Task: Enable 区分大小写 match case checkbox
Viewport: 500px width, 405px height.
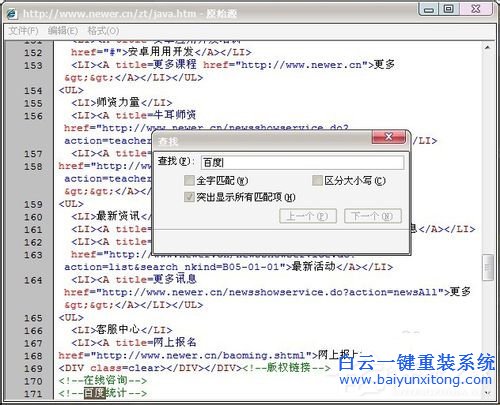Action: point(317,181)
